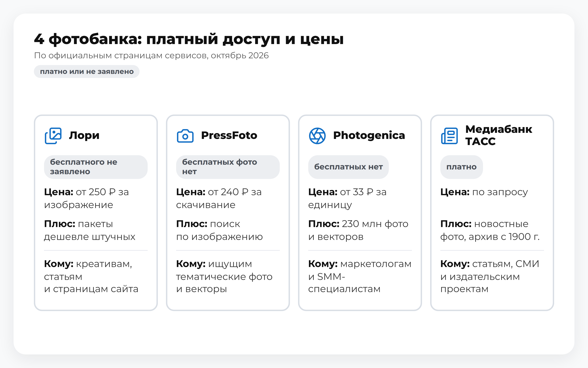Image resolution: width=588 pixels, height=368 pixels.
Task: Click 'креативам, статьям и страницам сайта'
Action: point(91,276)
